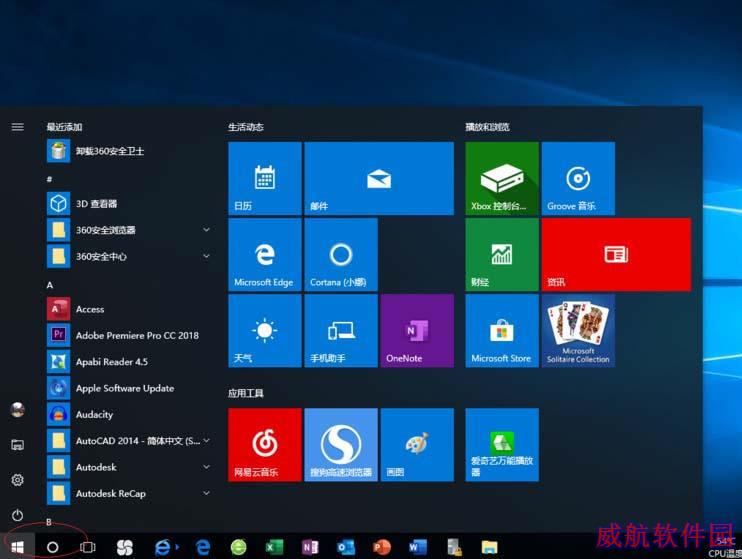This screenshot has height=559, width=742.
Task: Launch Outlook from the taskbar
Action: pyautogui.click(x=346, y=547)
